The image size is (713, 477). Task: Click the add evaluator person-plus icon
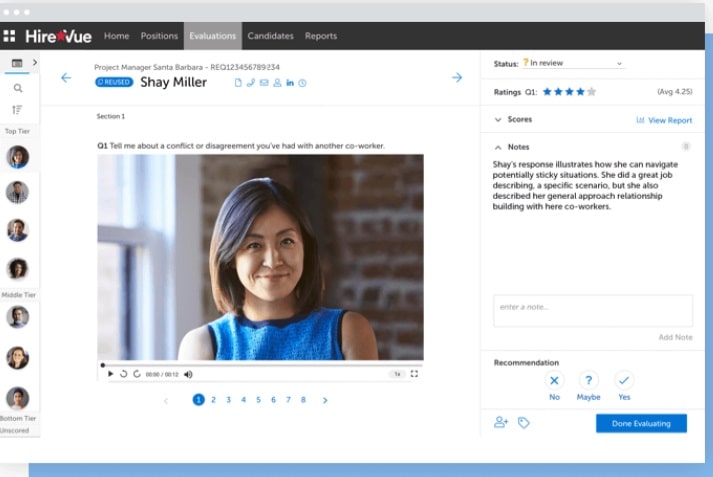pyautogui.click(x=501, y=422)
